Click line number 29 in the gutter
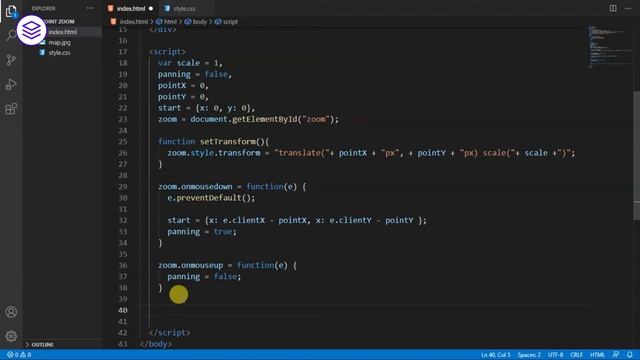 (122, 187)
